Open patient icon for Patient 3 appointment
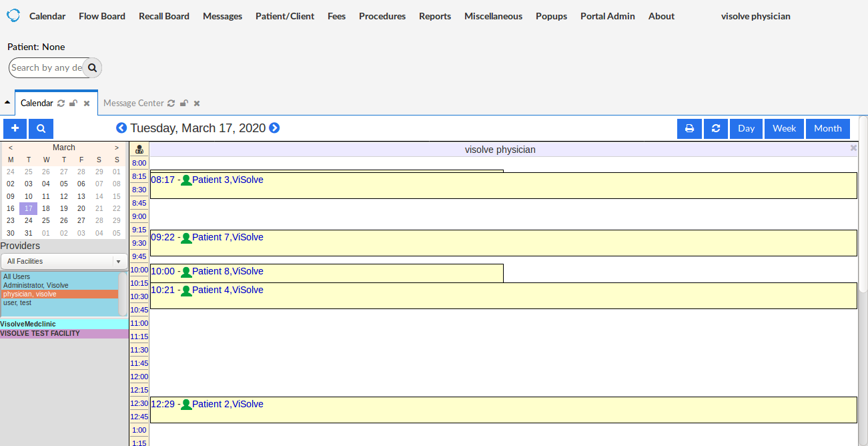 pos(186,180)
